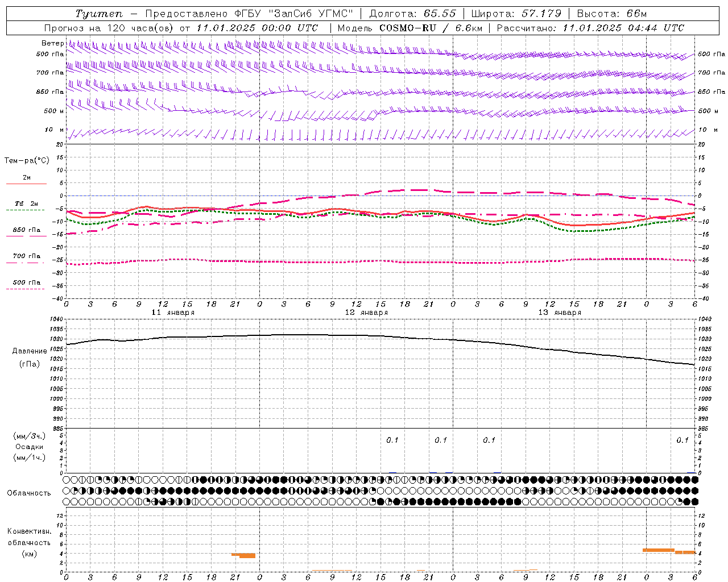Click the "Долгота: 65.55" header value
This screenshot has width=728, height=582.
(413, 14)
